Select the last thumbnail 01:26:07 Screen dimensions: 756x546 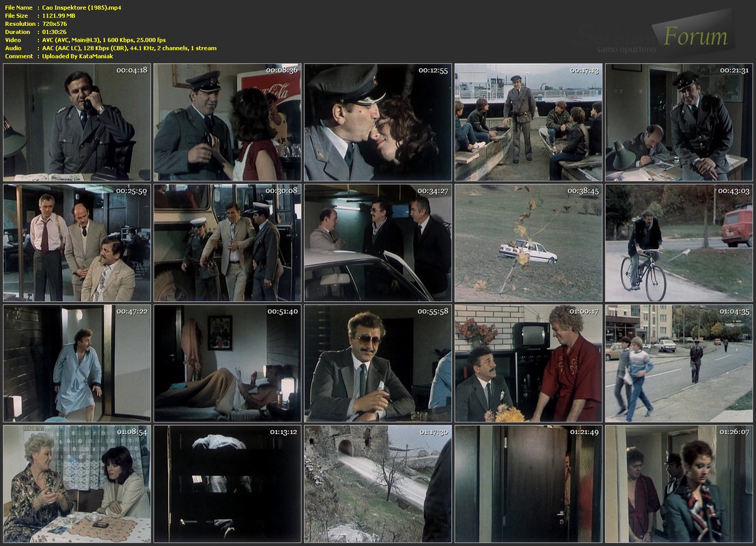pos(679,484)
